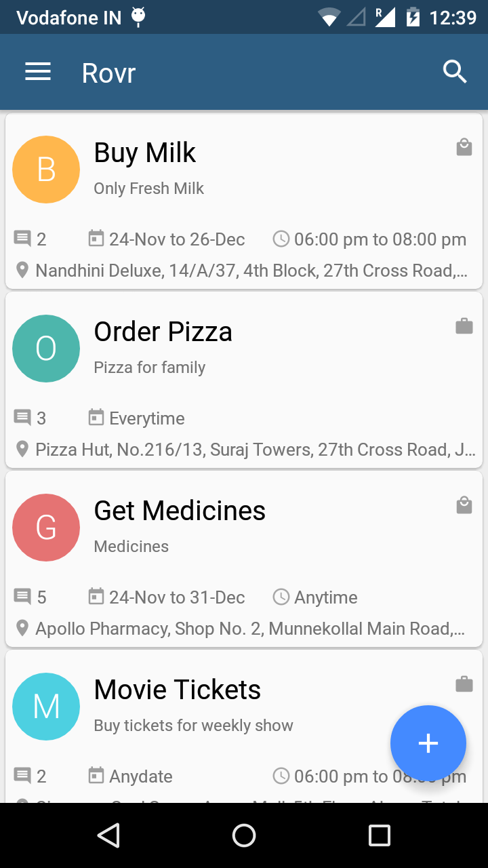
Task: Click the shopping bag icon on Buy Milk
Action: (x=464, y=147)
